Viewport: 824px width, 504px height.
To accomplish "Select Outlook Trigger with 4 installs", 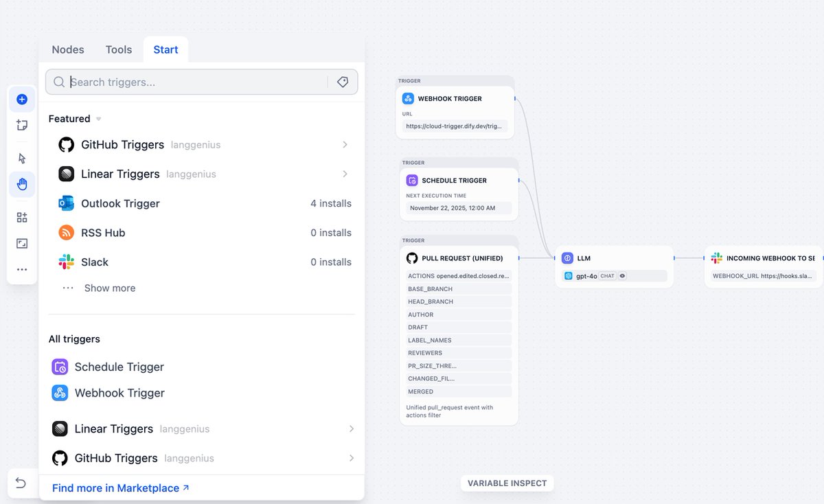I will pyautogui.click(x=205, y=203).
